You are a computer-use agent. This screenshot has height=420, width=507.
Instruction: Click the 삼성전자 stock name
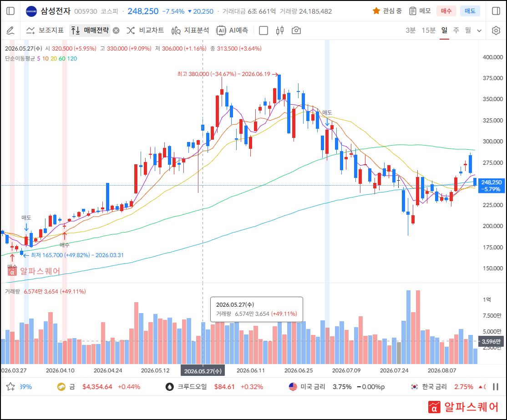click(55, 11)
